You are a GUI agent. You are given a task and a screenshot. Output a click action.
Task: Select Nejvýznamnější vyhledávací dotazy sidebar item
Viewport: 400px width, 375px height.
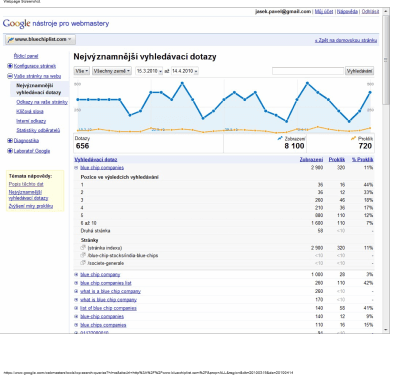(39, 89)
